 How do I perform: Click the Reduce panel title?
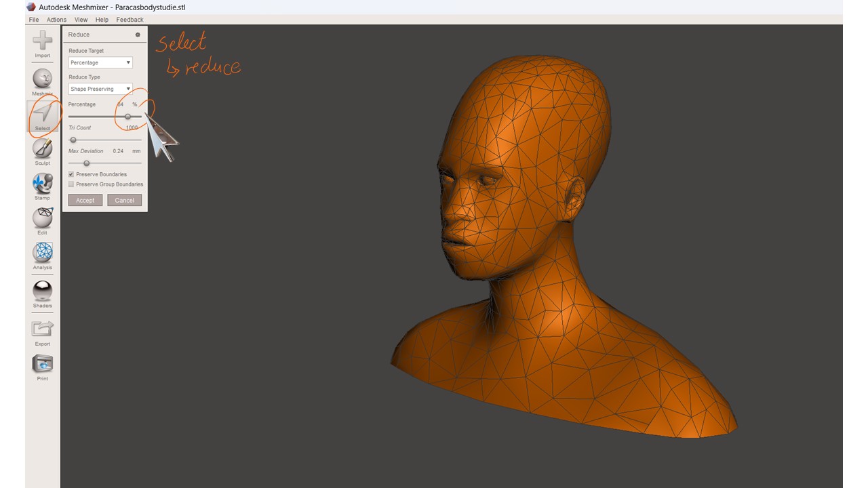click(x=79, y=35)
